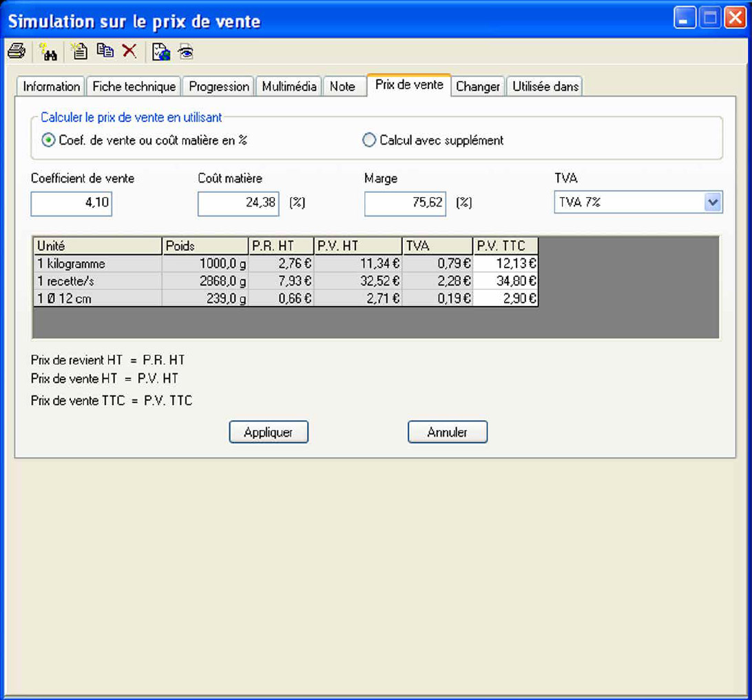Image resolution: width=752 pixels, height=700 pixels.
Task: Click the 34,80 € P.V. TTC cell
Action: pyautogui.click(x=505, y=280)
